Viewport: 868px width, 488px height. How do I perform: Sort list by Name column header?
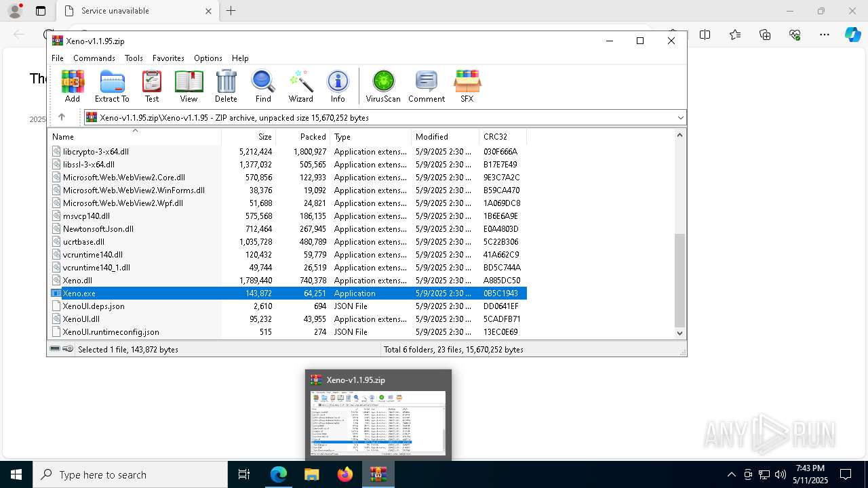pos(136,137)
